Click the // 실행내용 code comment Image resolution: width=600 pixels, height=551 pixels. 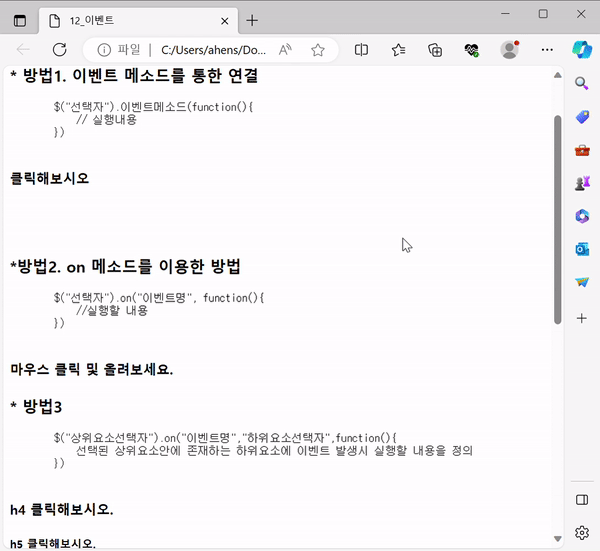coord(106,120)
